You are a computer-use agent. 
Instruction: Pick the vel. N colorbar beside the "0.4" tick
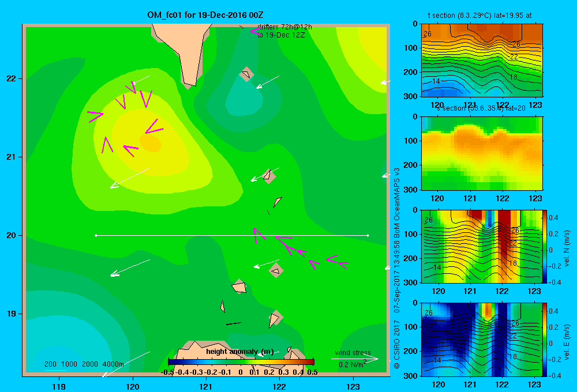pyautogui.click(x=545, y=218)
